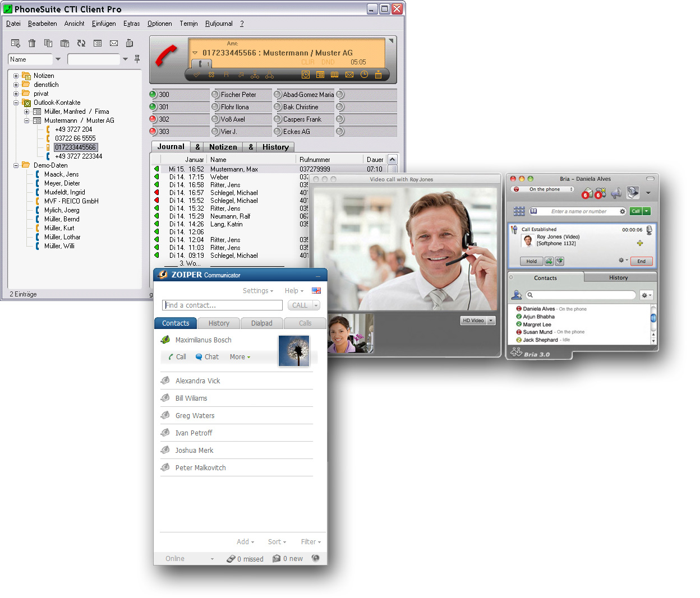Screen dimensions: 700x598
Task: Click the CALL button in Zoiper
Action: pos(300,305)
